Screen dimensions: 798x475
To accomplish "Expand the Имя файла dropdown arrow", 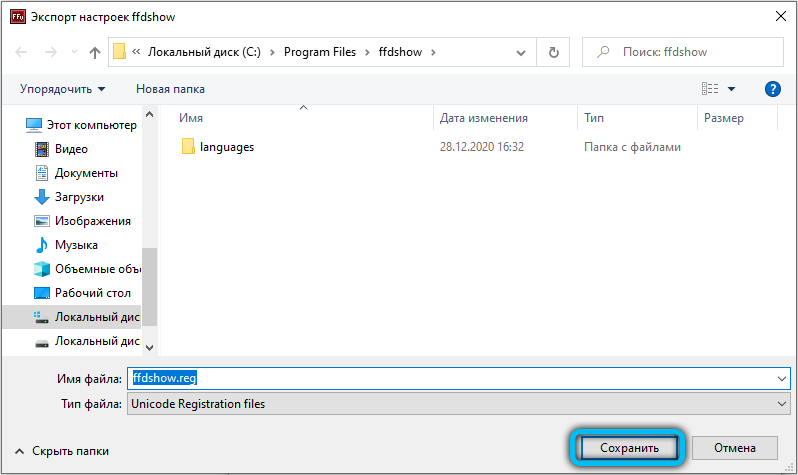I will [x=782, y=379].
